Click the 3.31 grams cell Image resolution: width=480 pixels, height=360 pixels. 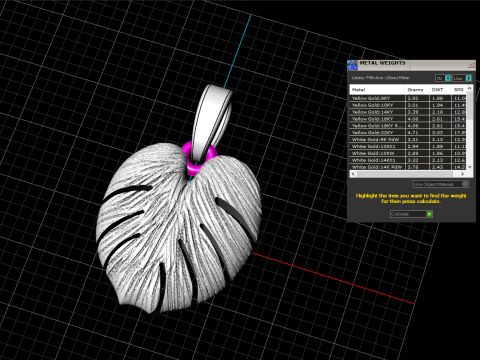tap(417, 140)
